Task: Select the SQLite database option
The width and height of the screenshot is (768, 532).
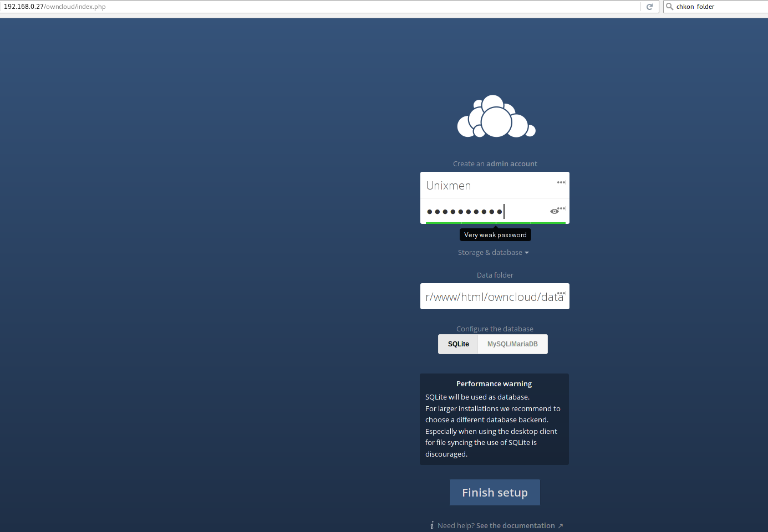Action: 458,344
